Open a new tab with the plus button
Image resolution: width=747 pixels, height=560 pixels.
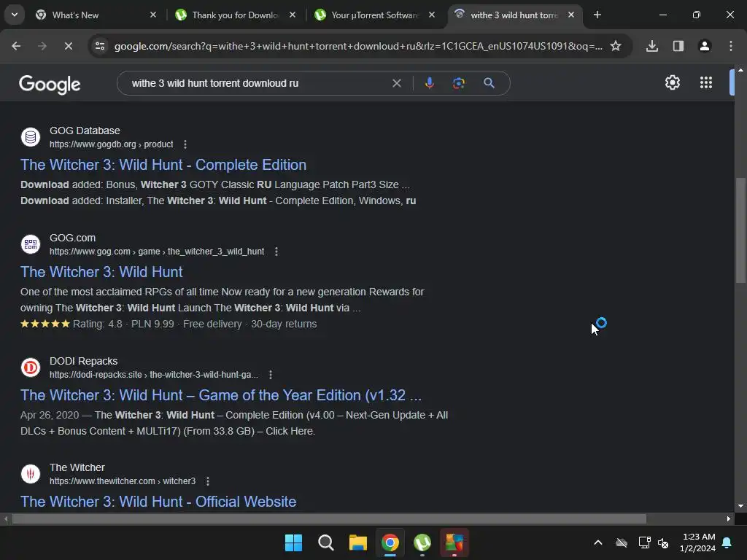click(597, 15)
